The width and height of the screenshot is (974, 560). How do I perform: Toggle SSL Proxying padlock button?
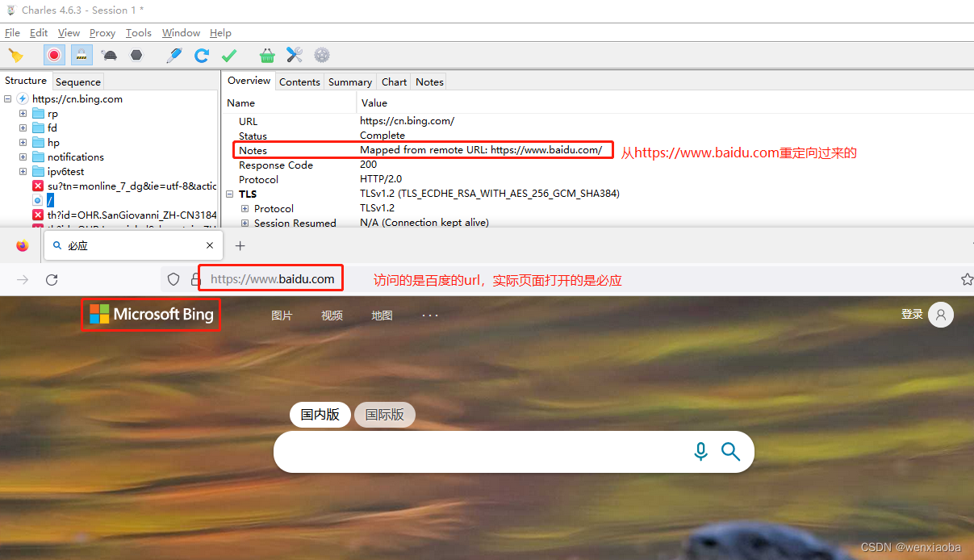tap(81, 55)
